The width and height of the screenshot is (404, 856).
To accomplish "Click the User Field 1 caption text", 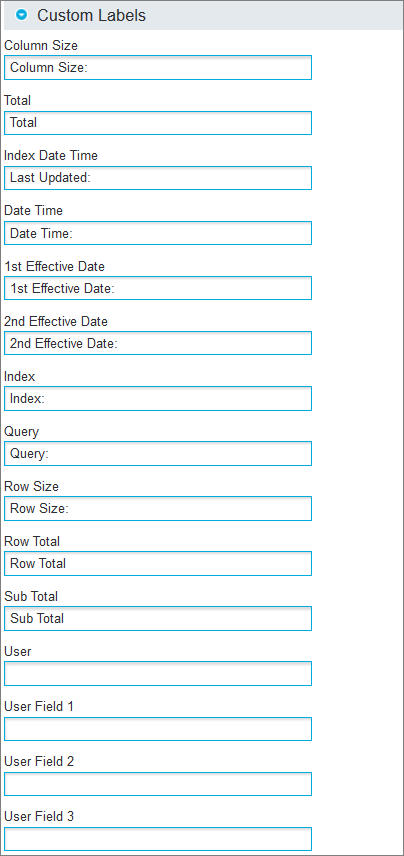I will pyautogui.click(x=39, y=706).
